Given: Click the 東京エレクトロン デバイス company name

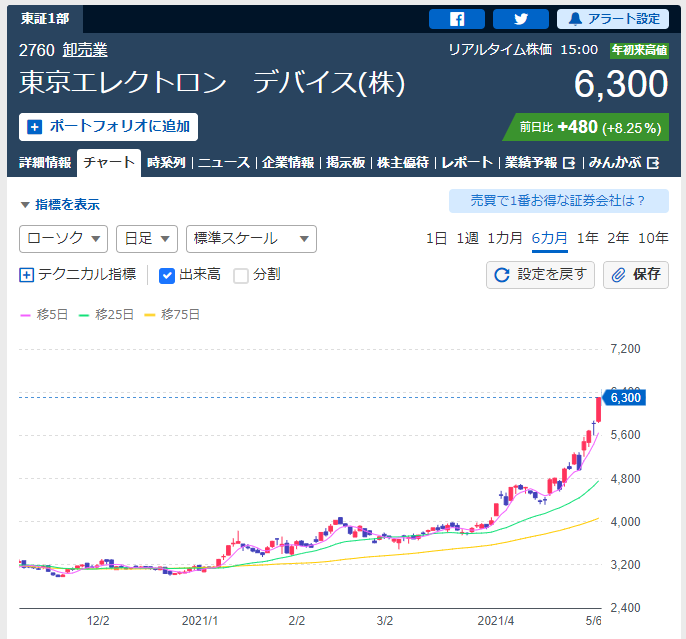Looking at the screenshot, I should coord(212,83).
